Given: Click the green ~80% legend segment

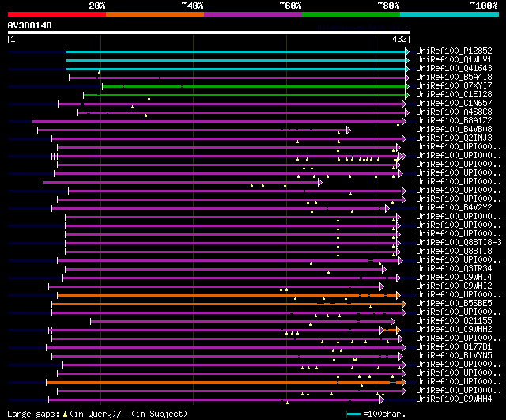Looking at the screenshot, I should (x=351, y=14).
